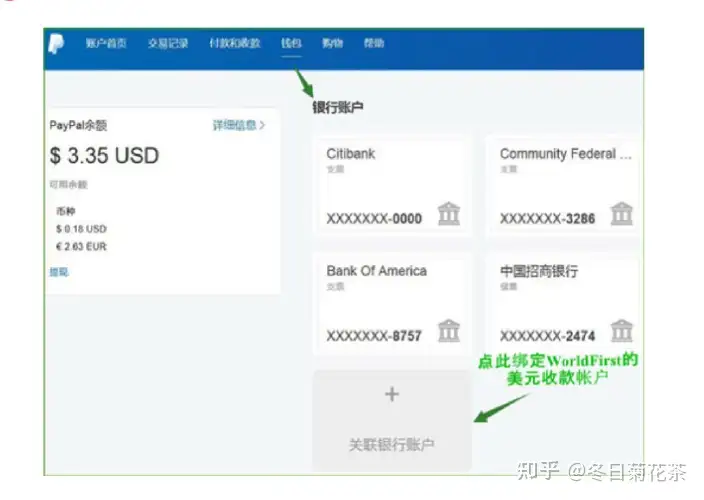Open the 购物 menu item

pos(333,43)
